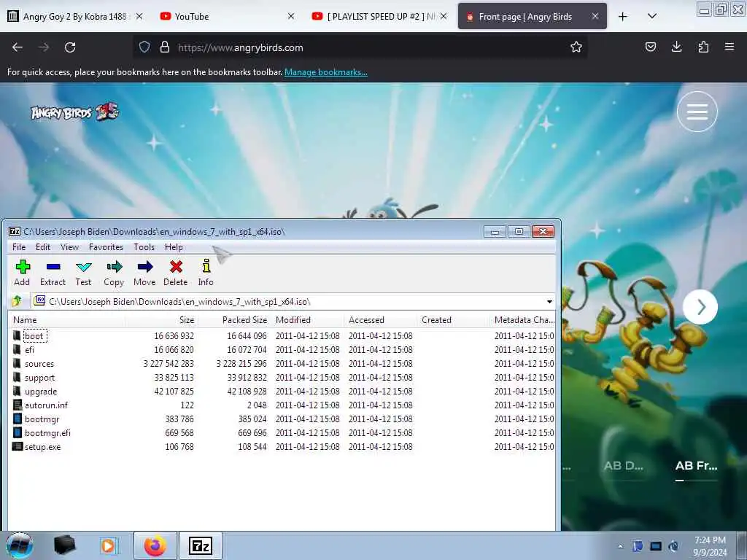The image size is (747, 560).
Task: Open 7-Zip View menu
Action: pyautogui.click(x=69, y=247)
